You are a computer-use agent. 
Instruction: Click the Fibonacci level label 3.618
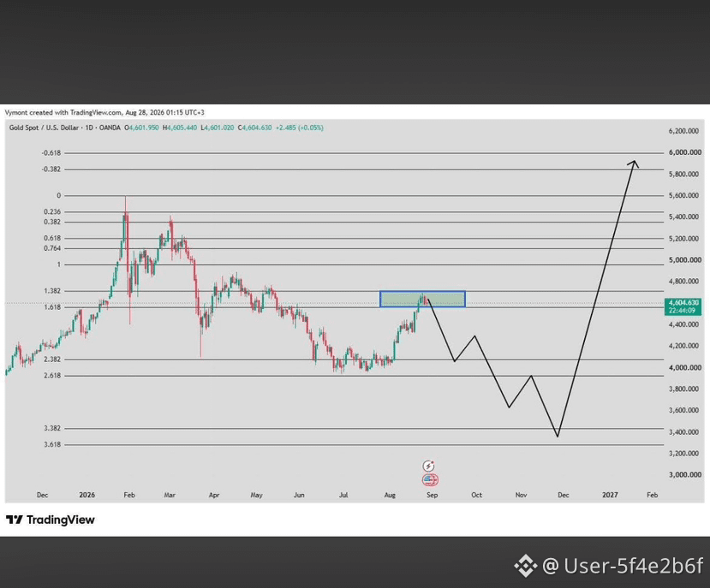click(x=52, y=444)
